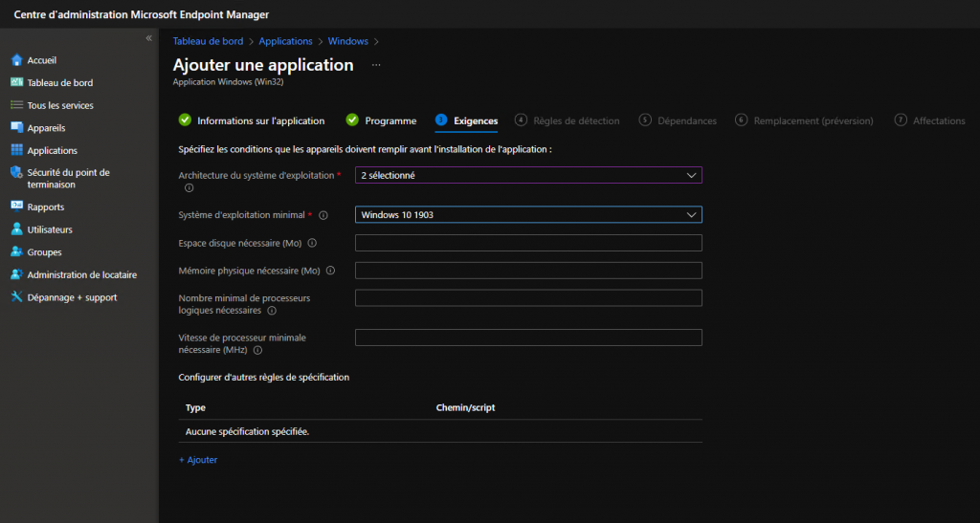Open Tous les services in the sidebar

pos(60,105)
